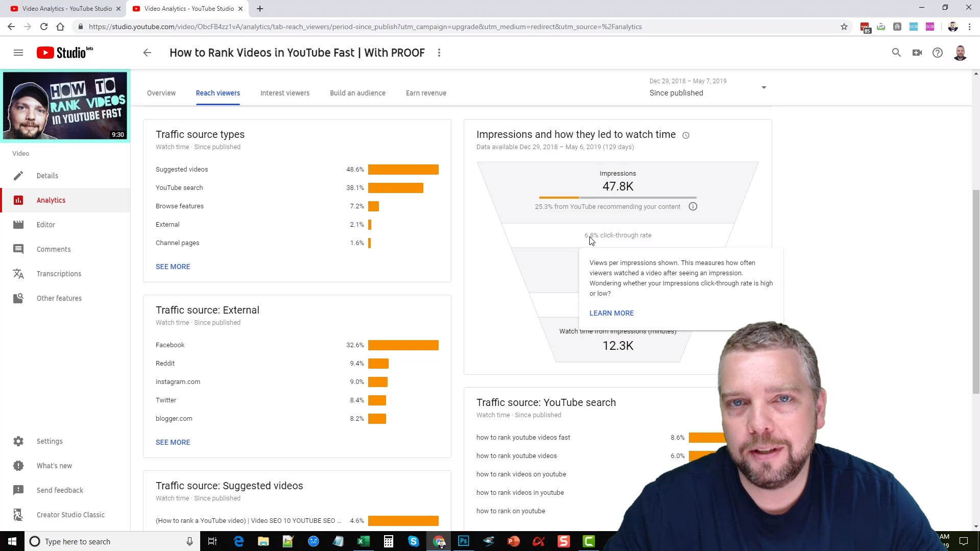The width and height of the screenshot is (980, 551).
Task: Click the Facebook external source row
Action: pos(297,345)
